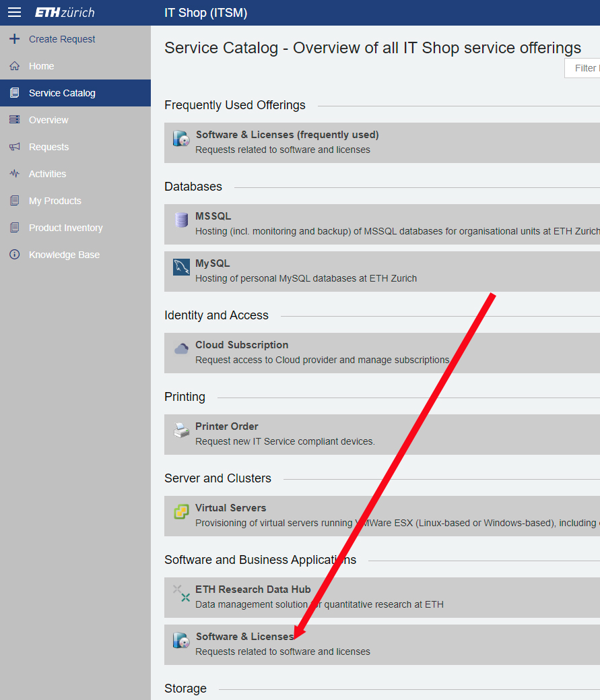Viewport: 600px width, 700px height.
Task: Open the hamburger navigation menu
Action: click(14, 13)
